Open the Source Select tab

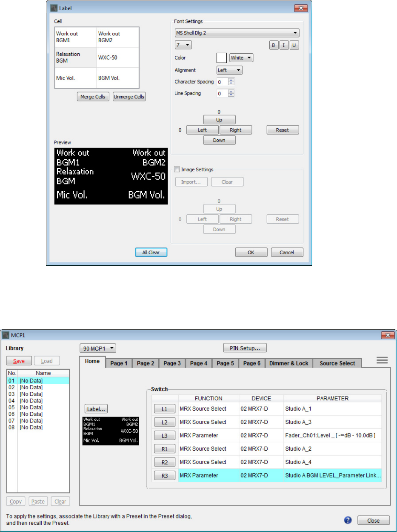[x=337, y=363]
